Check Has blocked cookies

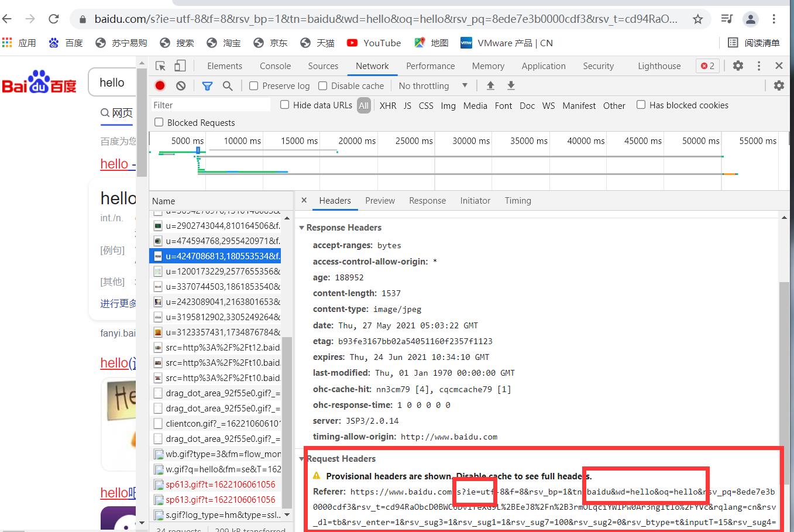[x=641, y=105]
